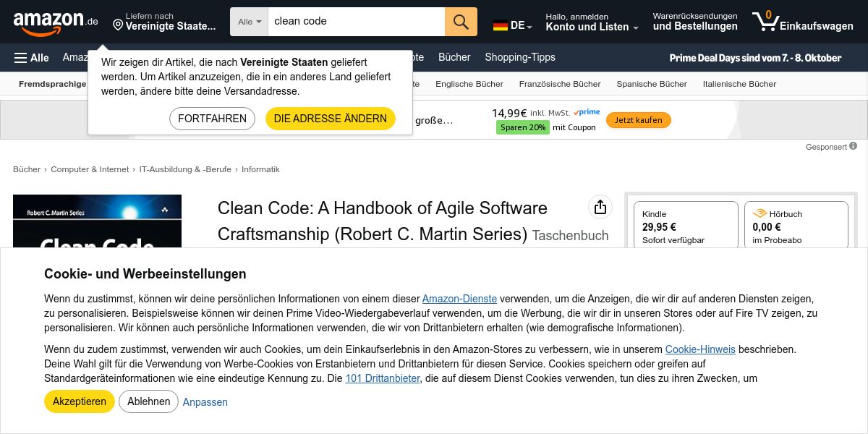Expand Konto und Listen account menu

pos(592,22)
